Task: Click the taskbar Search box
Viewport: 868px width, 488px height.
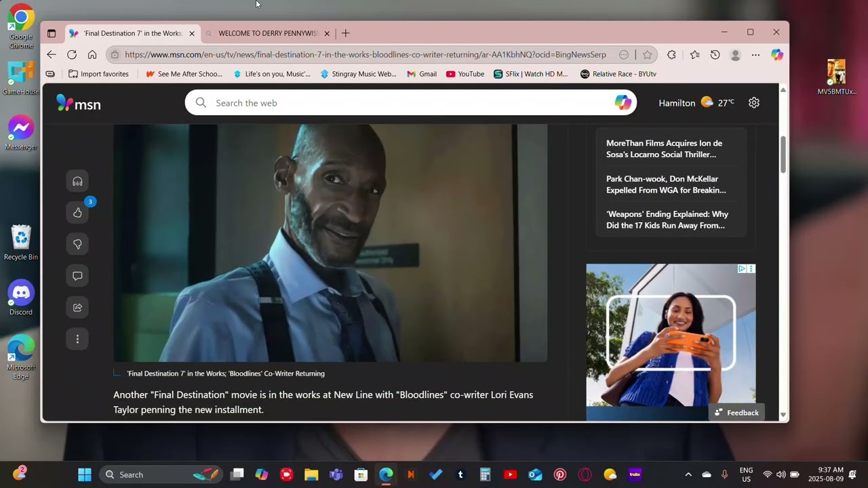Action: pyautogui.click(x=161, y=474)
